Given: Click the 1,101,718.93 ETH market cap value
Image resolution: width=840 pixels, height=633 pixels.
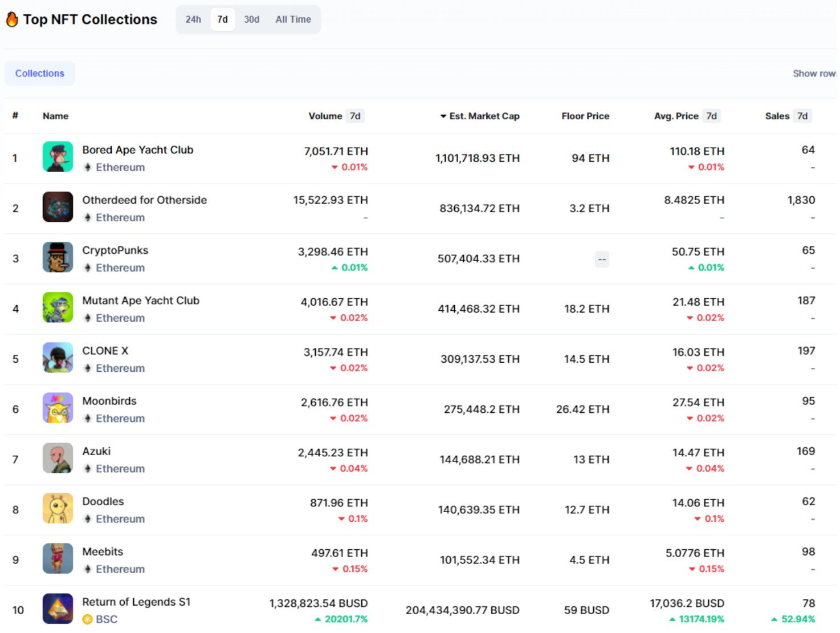Looking at the screenshot, I should pyautogui.click(x=478, y=158).
